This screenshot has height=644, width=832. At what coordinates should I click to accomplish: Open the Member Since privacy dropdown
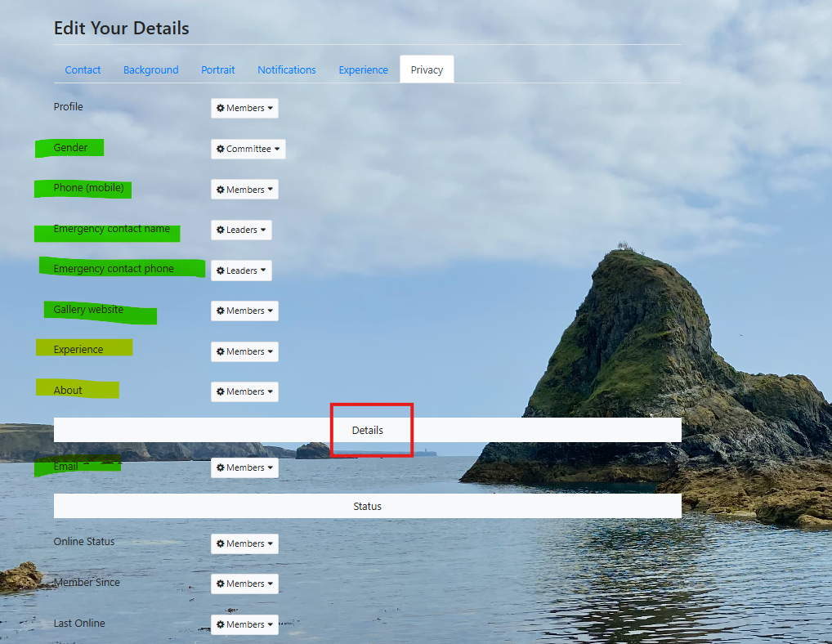(244, 584)
